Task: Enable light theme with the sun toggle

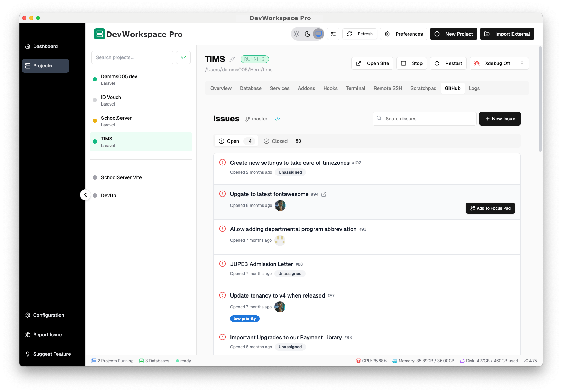Action: pos(296,34)
